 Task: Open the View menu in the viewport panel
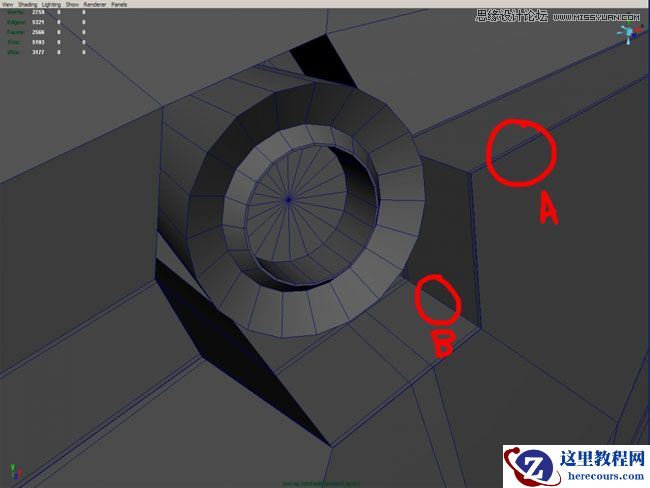pyautogui.click(x=7, y=4)
